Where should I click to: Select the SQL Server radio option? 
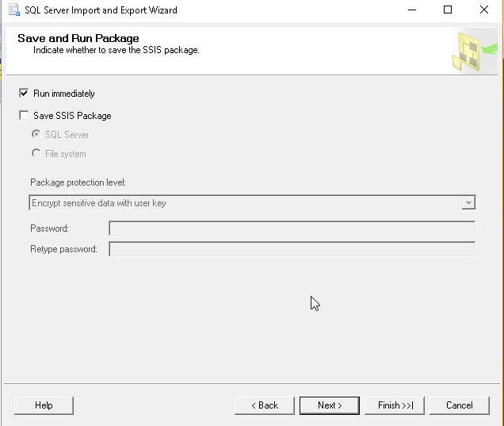(36, 134)
